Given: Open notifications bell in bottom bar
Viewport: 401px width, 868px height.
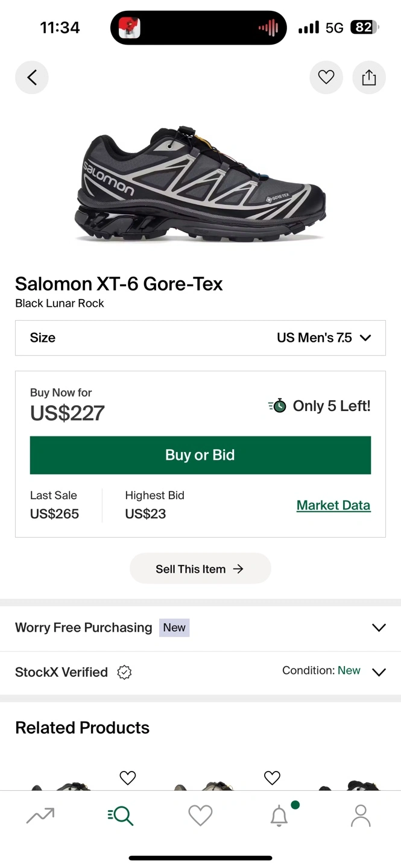Looking at the screenshot, I should click(x=279, y=816).
